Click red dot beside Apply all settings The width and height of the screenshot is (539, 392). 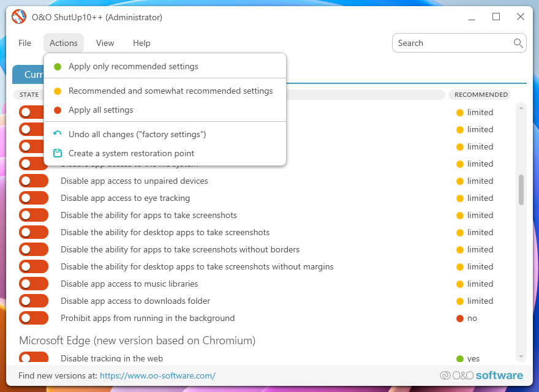point(58,110)
